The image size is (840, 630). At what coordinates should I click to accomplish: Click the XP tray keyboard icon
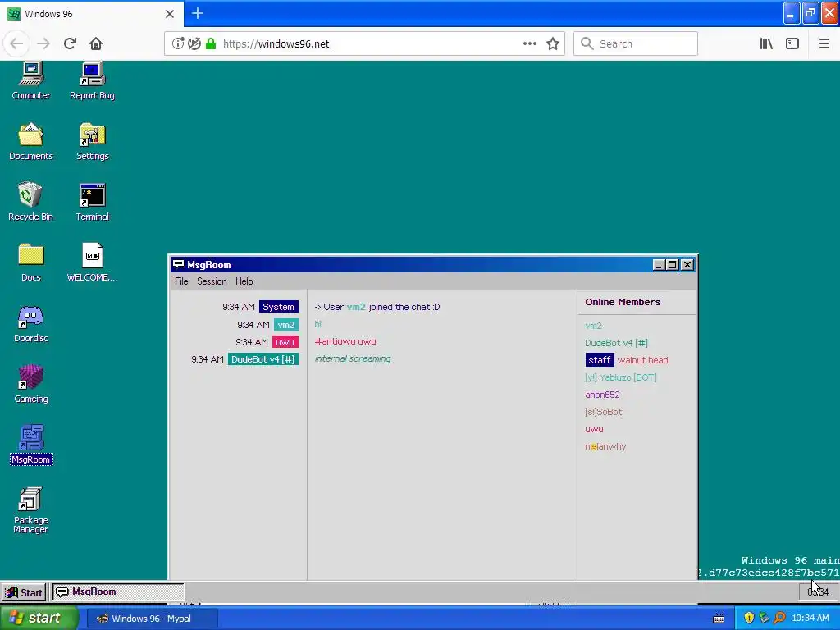[x=719, y=619]
